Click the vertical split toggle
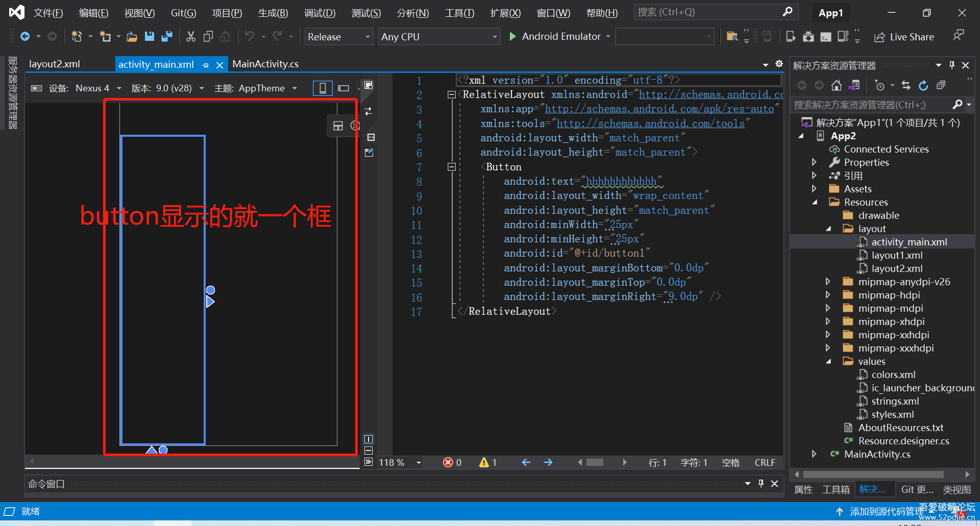Image resolution: width=980 pixels, height=526 pixels. tap(369, 439)
